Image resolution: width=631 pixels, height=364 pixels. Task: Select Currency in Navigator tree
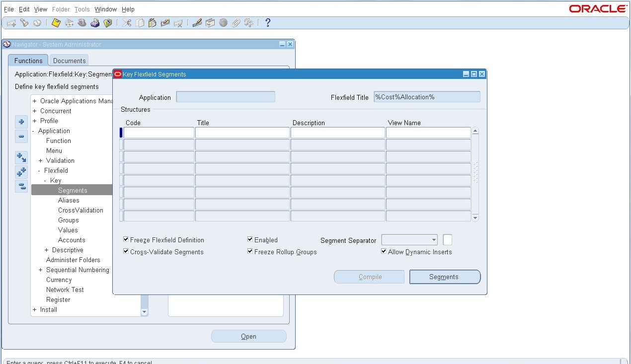pyautogui.click(x=59, y=280)
